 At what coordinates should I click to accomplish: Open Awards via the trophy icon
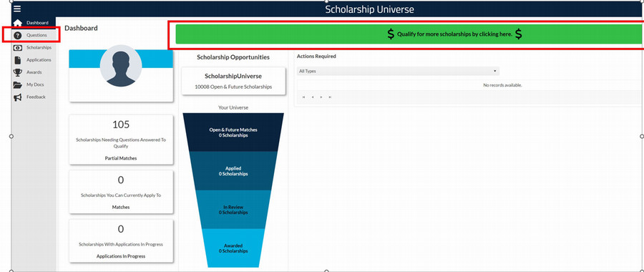[17, 72]
